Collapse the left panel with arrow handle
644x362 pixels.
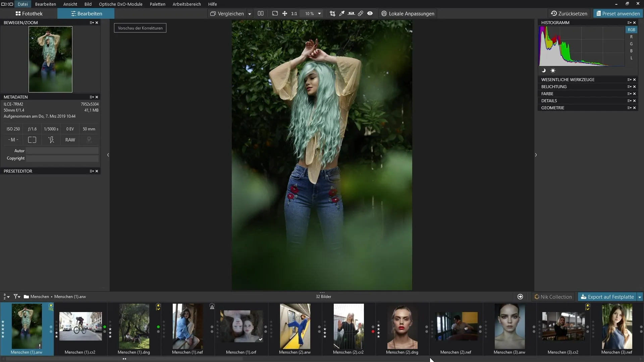pos(108,155)
